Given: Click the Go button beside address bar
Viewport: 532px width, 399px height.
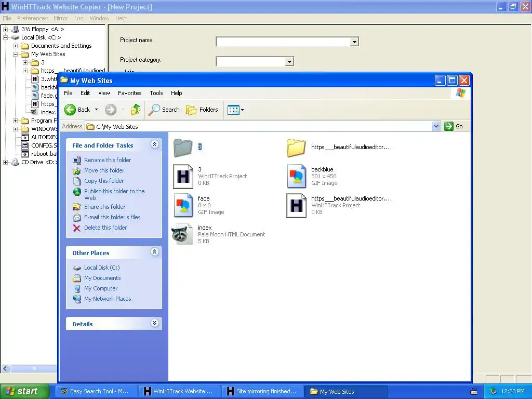Looking at the screenshot, I should click(454, 126).
